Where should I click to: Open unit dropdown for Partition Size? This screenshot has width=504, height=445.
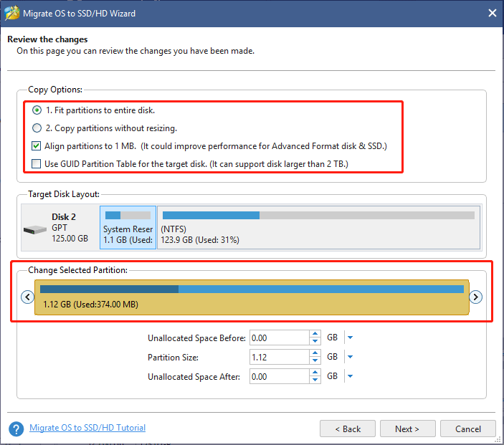pos(351,357)
